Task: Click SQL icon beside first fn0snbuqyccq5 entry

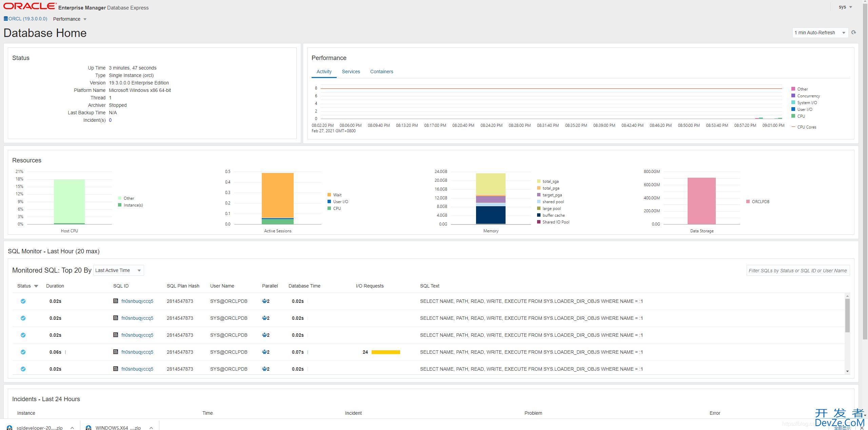Action: pyautogui.click(x=116, y=301)
